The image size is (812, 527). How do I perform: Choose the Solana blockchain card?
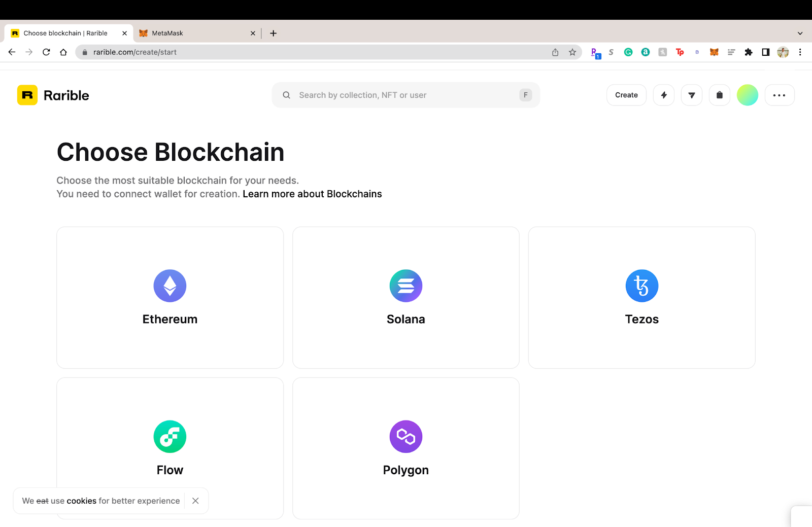[406, 298]
